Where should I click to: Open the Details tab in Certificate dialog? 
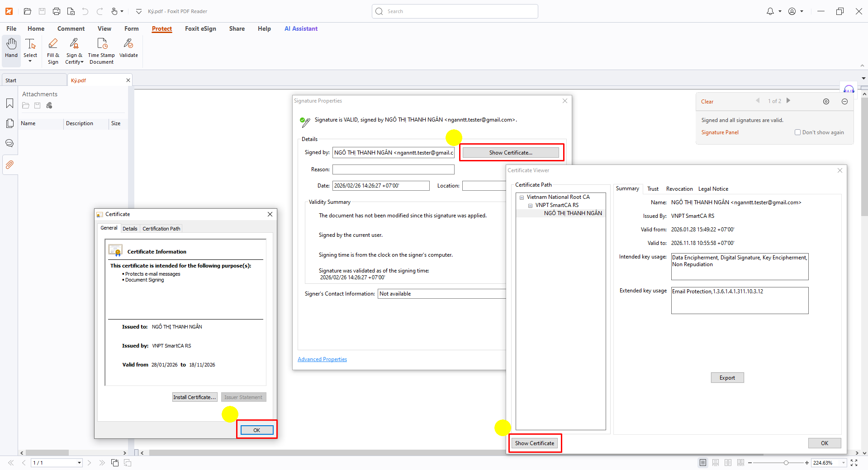tap(130, 229)
